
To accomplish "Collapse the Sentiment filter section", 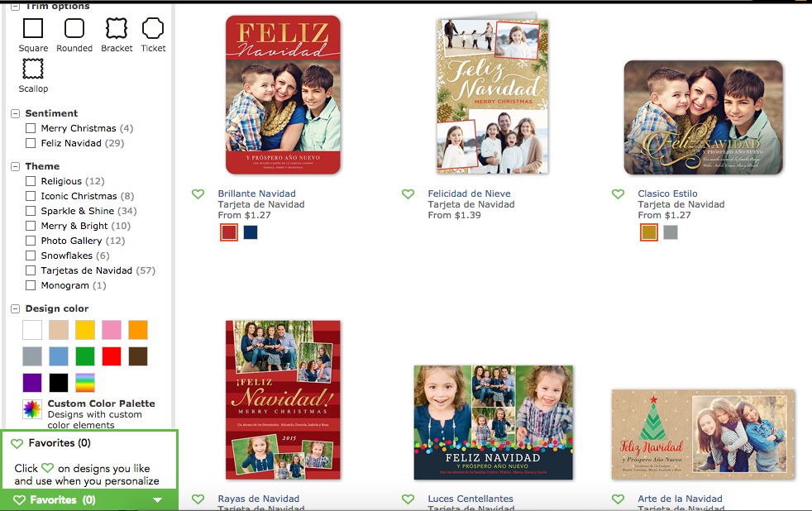I will 16,113.
